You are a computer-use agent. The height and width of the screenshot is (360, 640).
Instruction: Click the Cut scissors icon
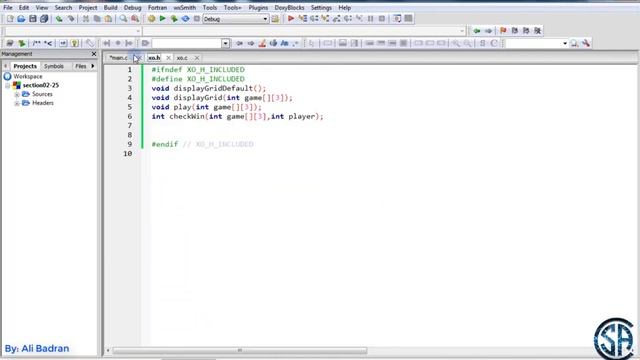pos(86,19)
